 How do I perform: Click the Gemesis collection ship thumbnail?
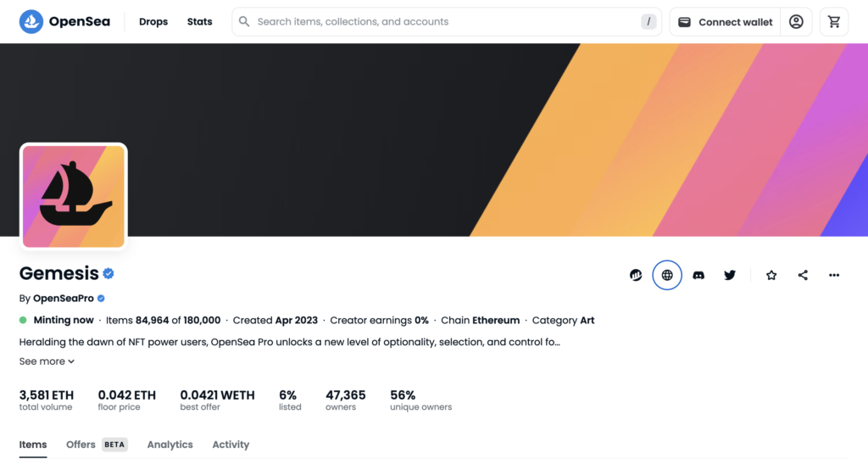[74, 196]
